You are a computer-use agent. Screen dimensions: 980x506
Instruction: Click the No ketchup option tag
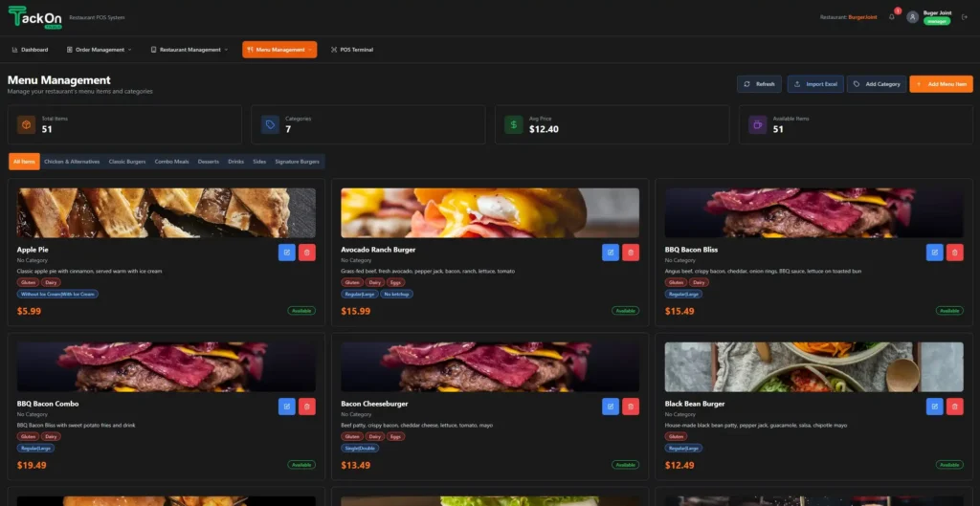click(397, 294)
